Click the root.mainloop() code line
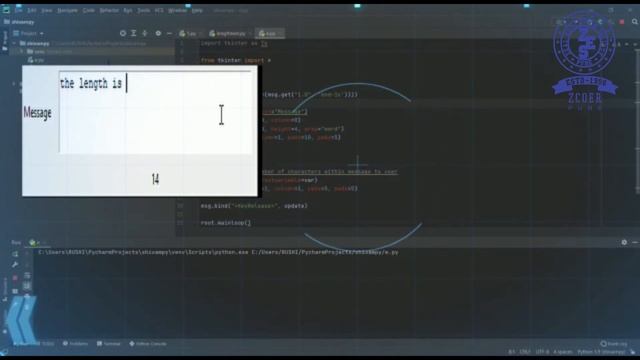Image resolution: width=640 pixels, height=360 pixels. click(x=226, y=223)
